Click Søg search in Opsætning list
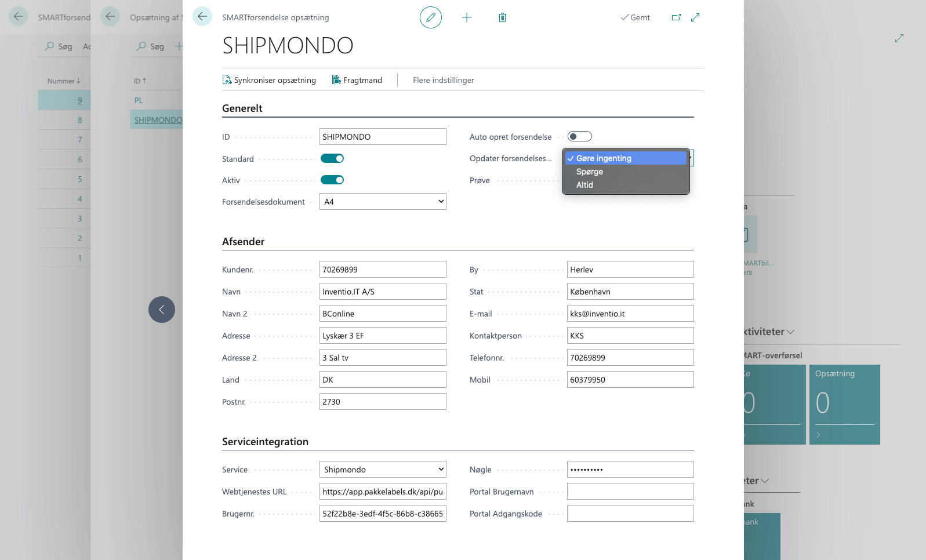This screenshot has height=560, width=926. tap(150, 46)
